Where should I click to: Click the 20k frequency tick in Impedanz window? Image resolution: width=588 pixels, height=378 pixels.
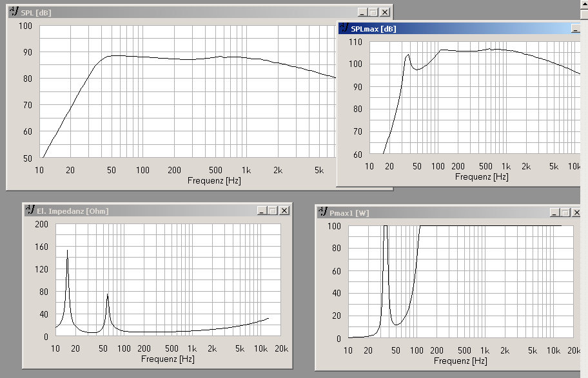[x=281, y=349]
